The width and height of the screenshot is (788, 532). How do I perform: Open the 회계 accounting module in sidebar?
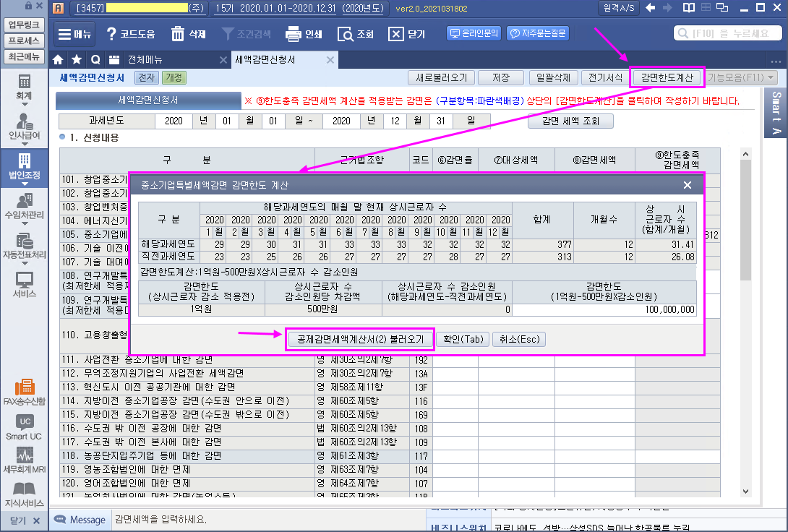(x=24, y=86)
